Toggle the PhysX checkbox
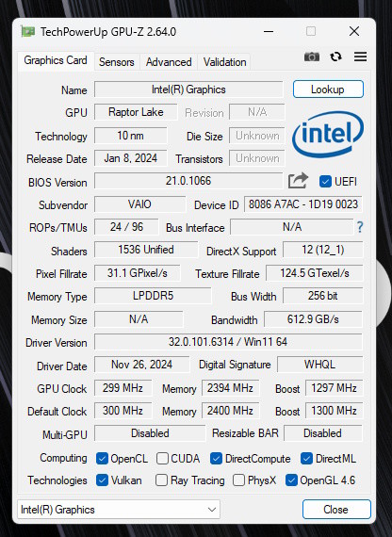The width and height of the screenshot is (392, 537). pos(238,480)
